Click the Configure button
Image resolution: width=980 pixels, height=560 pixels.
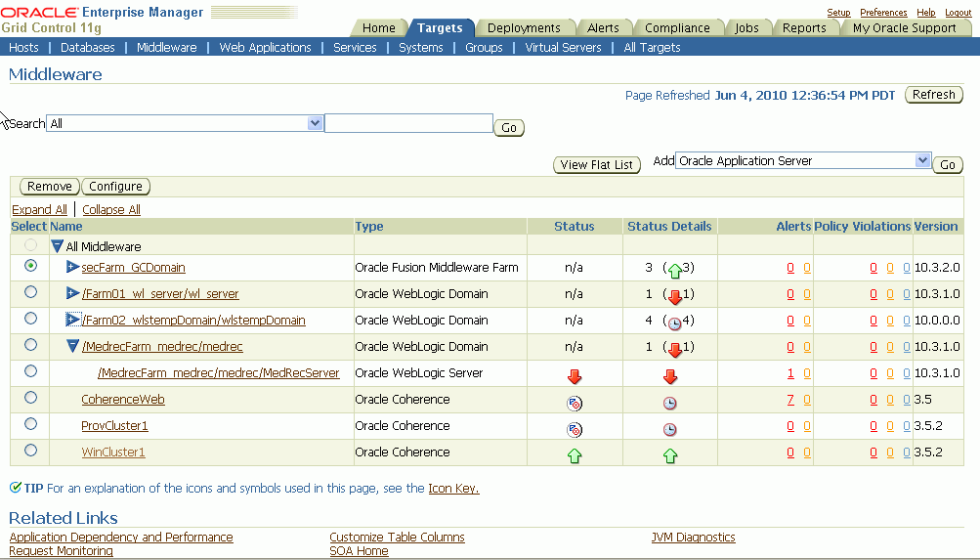pyautogui.click(x=115, y=187)
